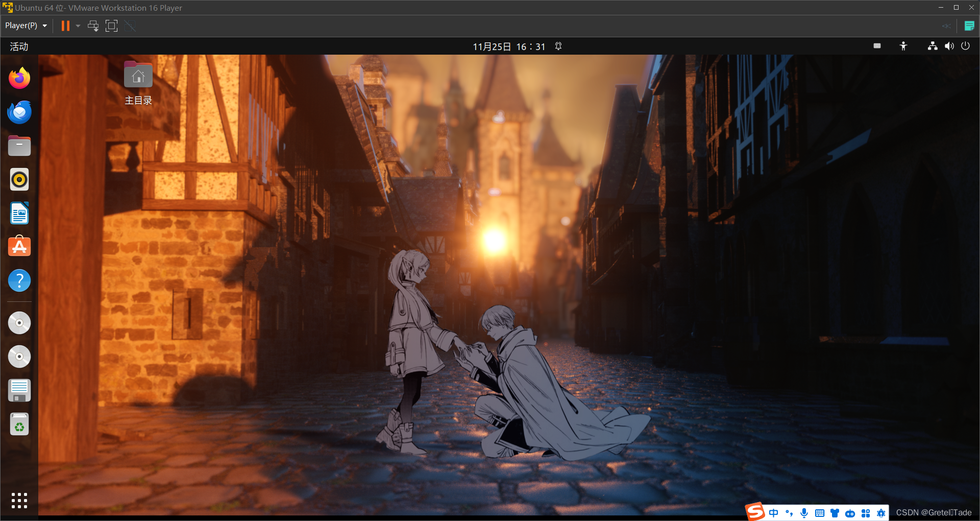Toggle punctuation mode in Sogou bar

(789, 513)
